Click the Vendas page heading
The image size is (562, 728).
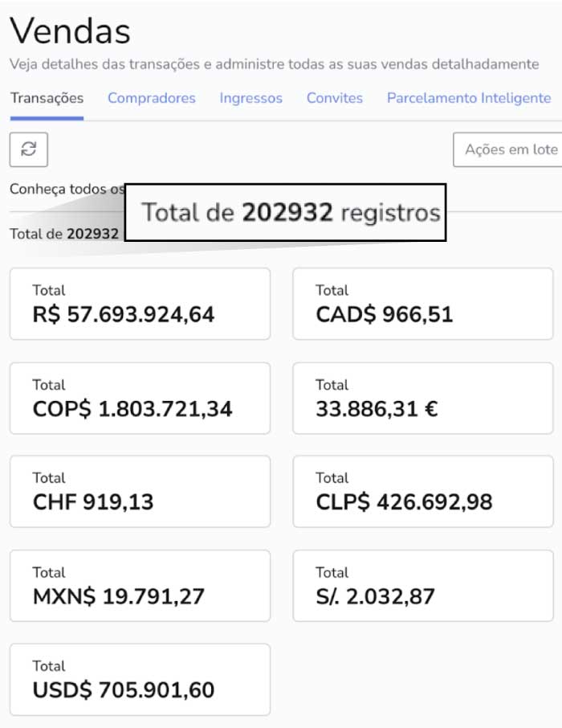[70, 31]
